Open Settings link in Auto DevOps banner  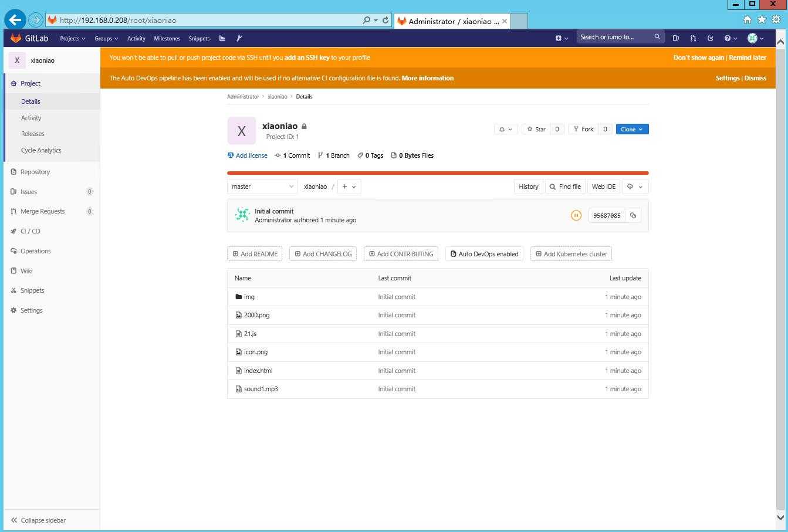(x=728, y=78)
